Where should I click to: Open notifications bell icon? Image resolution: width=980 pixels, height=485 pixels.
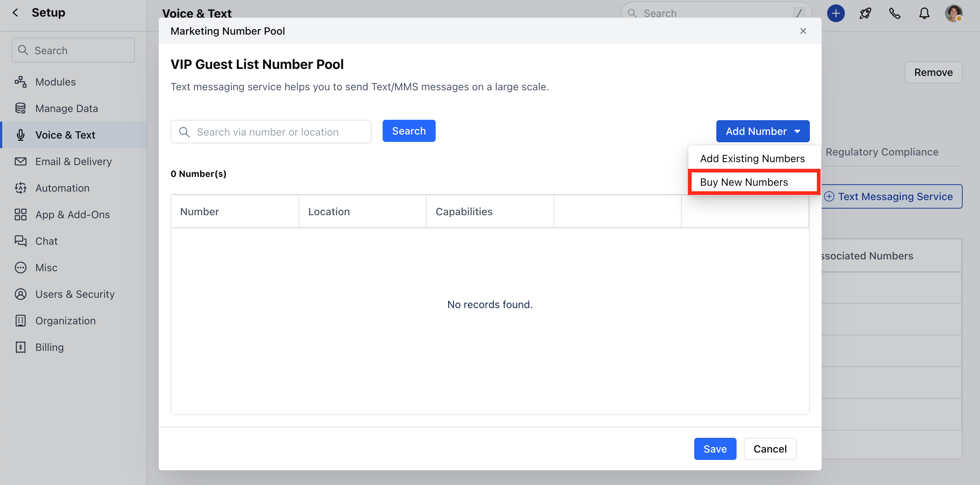924,13
